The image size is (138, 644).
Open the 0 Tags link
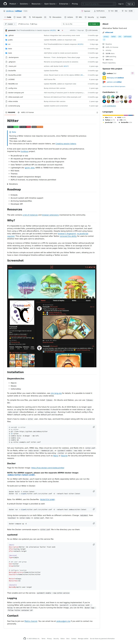click(34, 24)
